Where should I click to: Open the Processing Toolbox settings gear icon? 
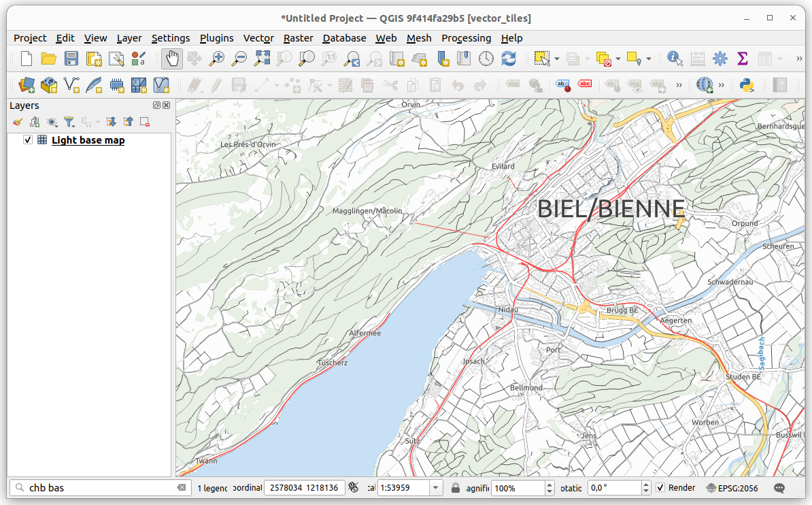720,59
